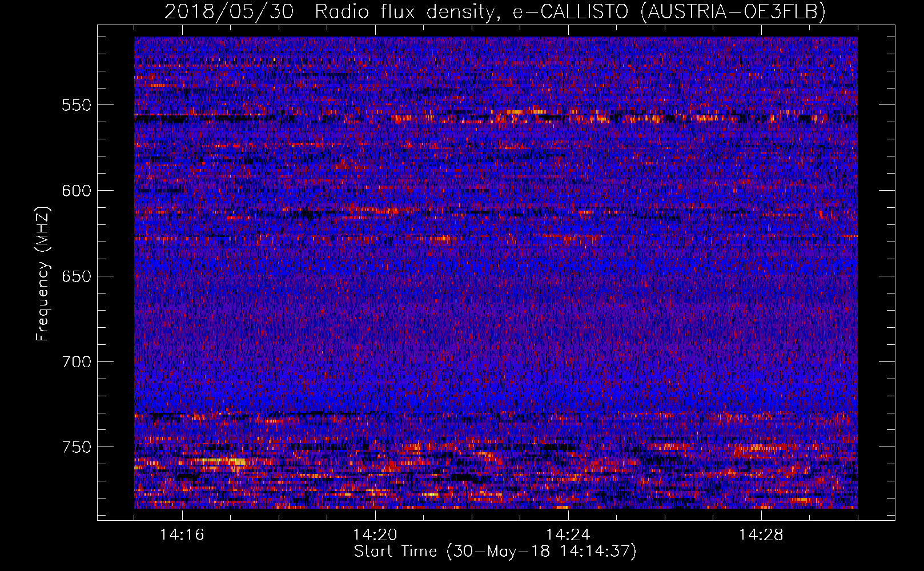Click the 550 frequency tick label
This screenshot has width=924, height=571.
click(77, 105)
